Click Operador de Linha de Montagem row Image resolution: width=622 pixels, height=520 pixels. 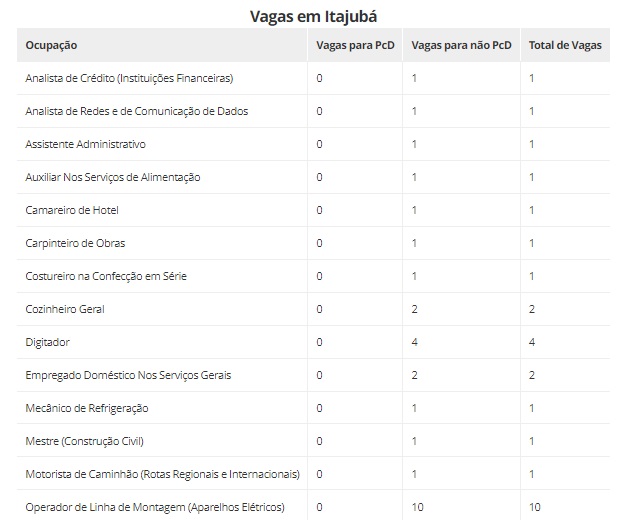pos(313,507)
